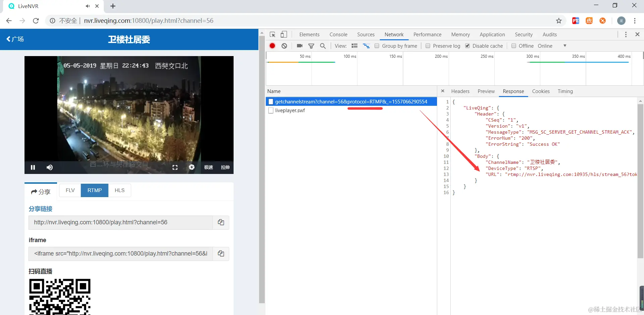
Task: Go back to 广场
Action: [x=15, y=39]
